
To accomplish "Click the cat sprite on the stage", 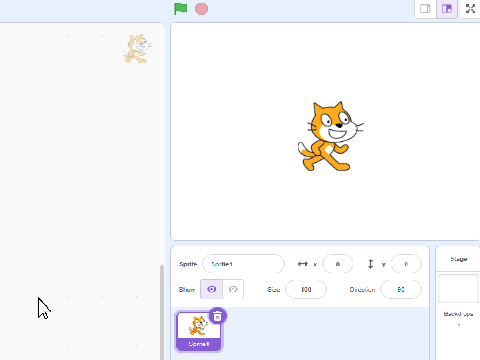I will [x=330, y=136].
